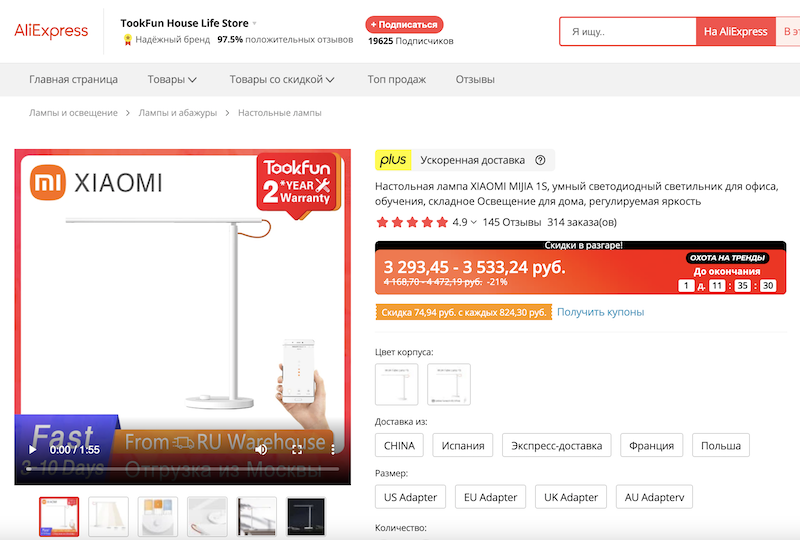Viewport: 800px width, 540px height.
Task: Follow the Лампы и абажуры breadcrumb
Action: click(178, 113)
